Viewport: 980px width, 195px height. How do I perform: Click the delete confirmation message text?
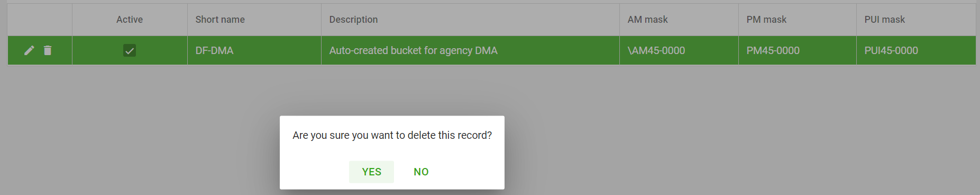coord(392,135)
